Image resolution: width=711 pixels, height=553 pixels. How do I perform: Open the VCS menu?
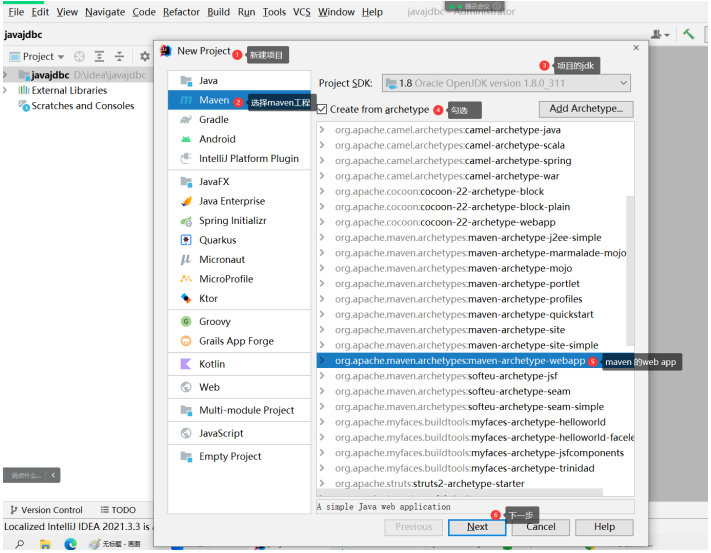tap(302, 12)
